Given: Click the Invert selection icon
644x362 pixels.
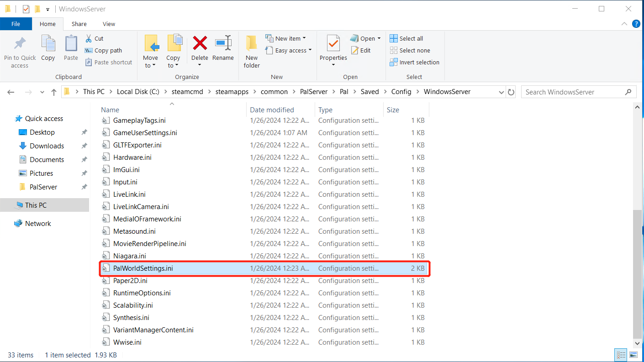Looking at the screenshot, I should [394, 62].
